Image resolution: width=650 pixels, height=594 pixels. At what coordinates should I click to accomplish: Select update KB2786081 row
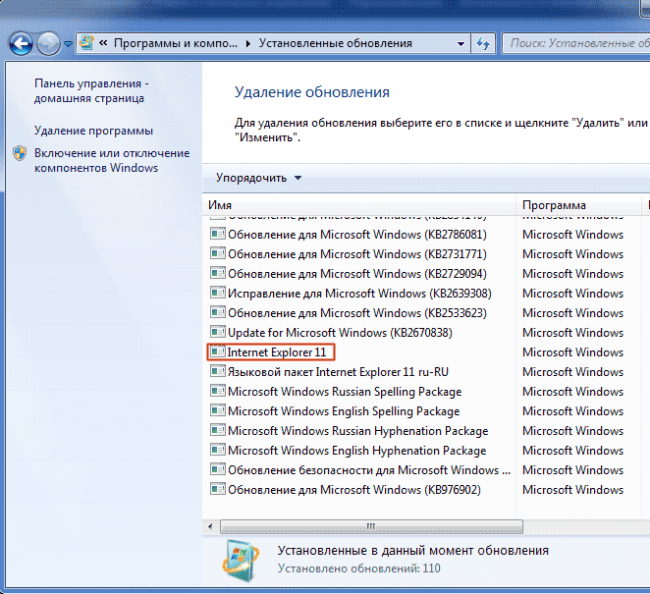click(x=348, y=235)
